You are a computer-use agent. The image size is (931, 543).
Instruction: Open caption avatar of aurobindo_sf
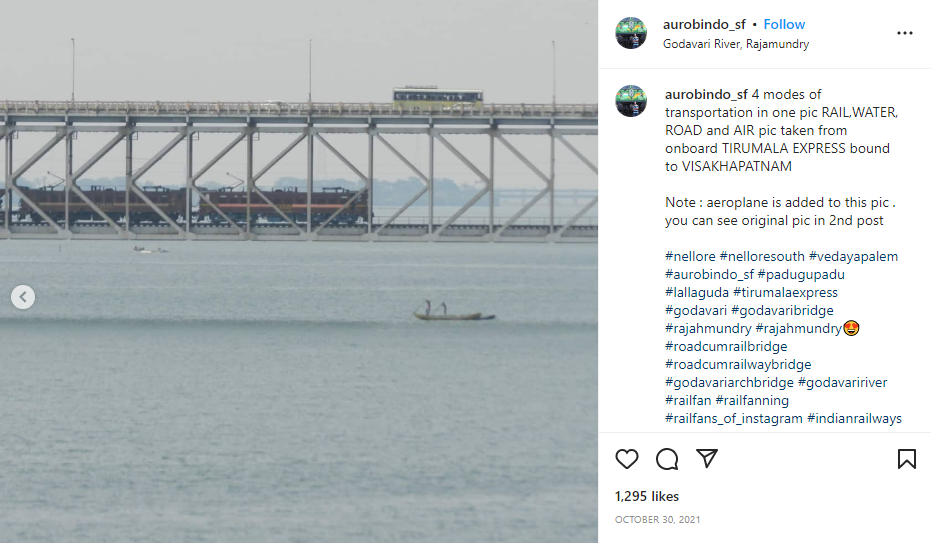[631, 101]
